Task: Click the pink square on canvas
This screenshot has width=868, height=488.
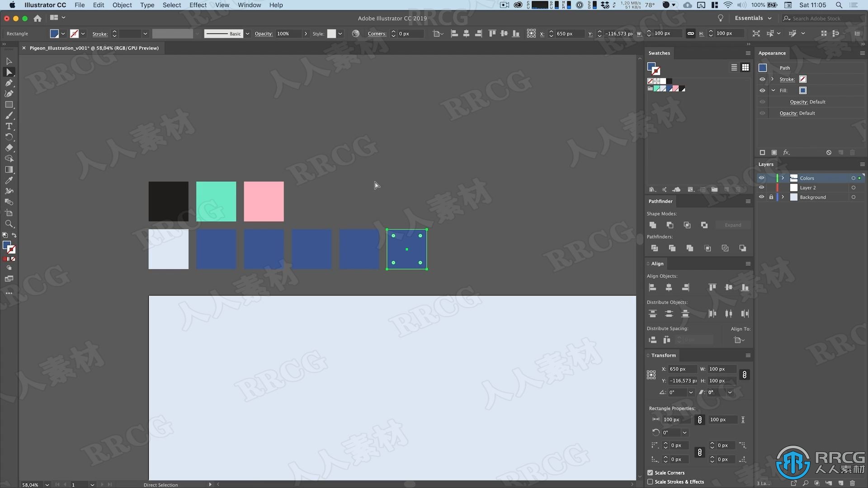Action: pos(264,202)
